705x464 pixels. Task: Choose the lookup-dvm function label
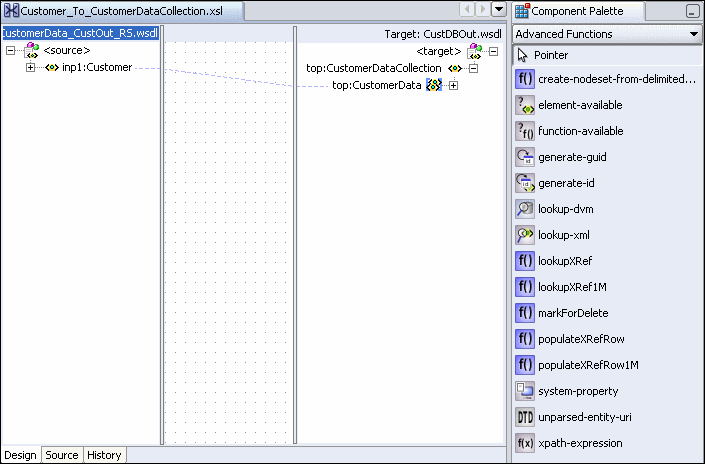(x=566, y=210)
